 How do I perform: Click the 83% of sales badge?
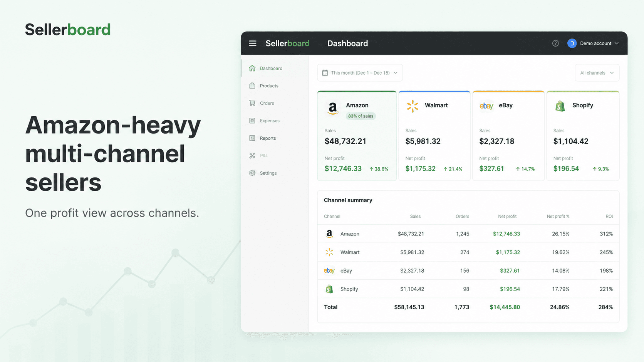pyautogui.click(x=361, y=116)
